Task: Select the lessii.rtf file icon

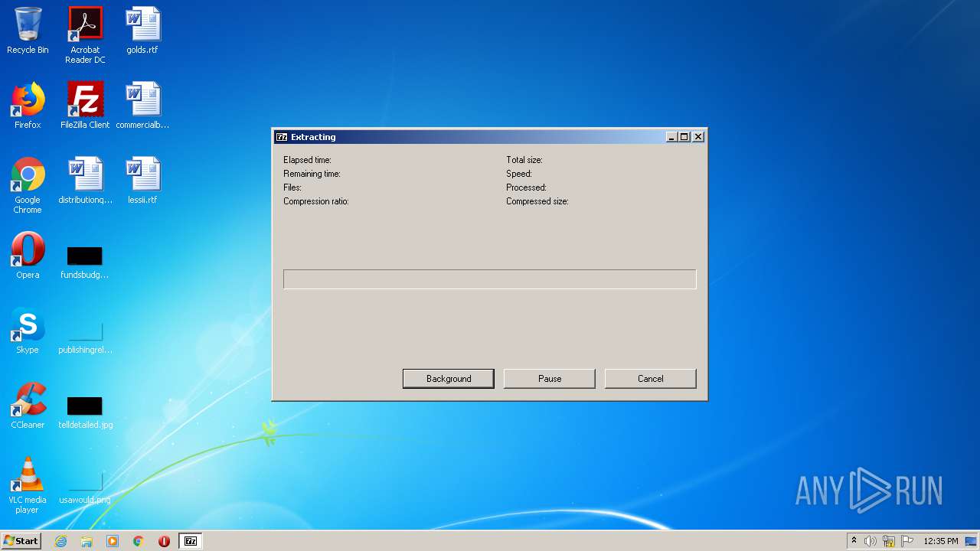Action: click(142, 181)
